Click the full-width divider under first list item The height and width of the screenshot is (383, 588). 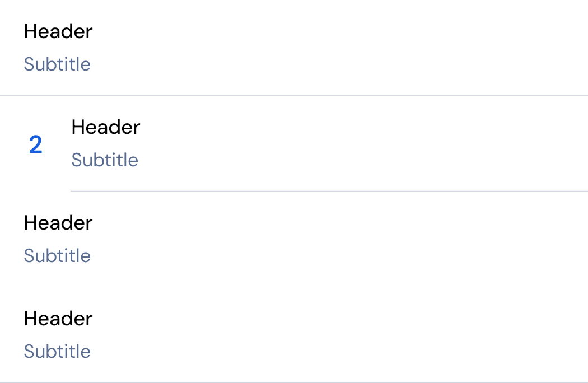click(294, 96)
